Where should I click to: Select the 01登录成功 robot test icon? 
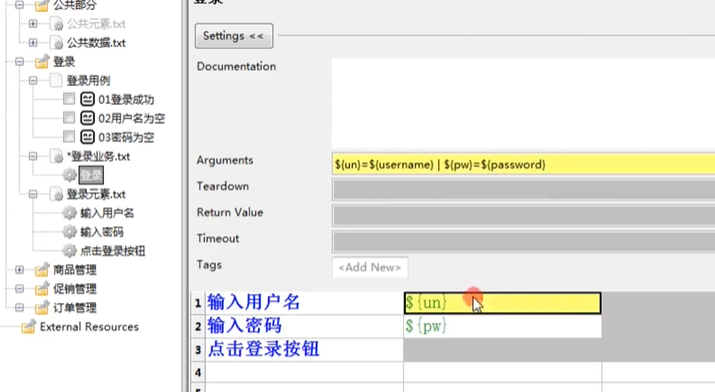(88, 99)
